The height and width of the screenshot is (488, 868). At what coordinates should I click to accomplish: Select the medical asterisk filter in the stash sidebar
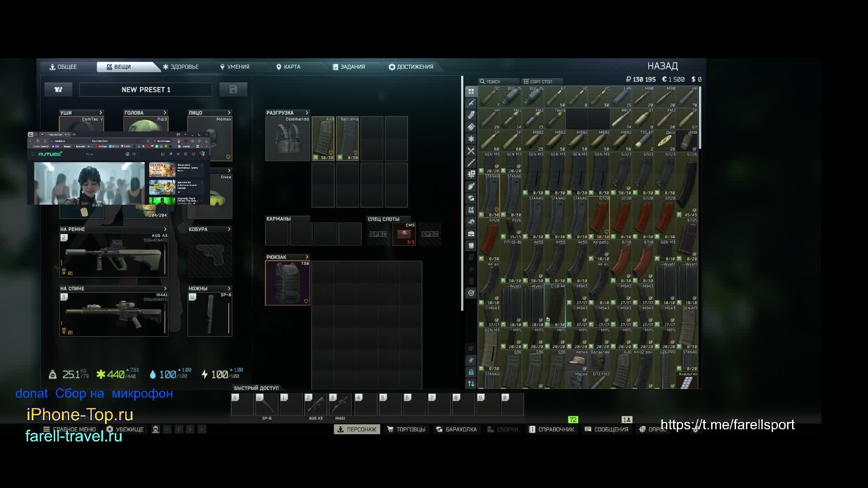pos(471,139)
